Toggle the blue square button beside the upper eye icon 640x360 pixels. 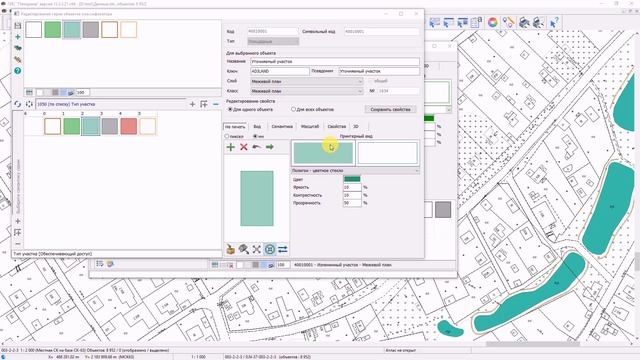click(x=63, y=93)
